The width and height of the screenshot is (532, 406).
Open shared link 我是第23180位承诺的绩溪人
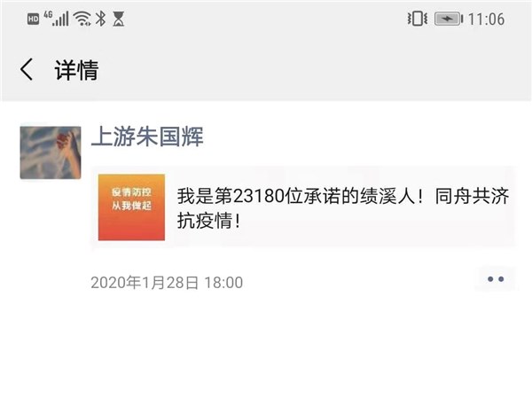[301, 196]
